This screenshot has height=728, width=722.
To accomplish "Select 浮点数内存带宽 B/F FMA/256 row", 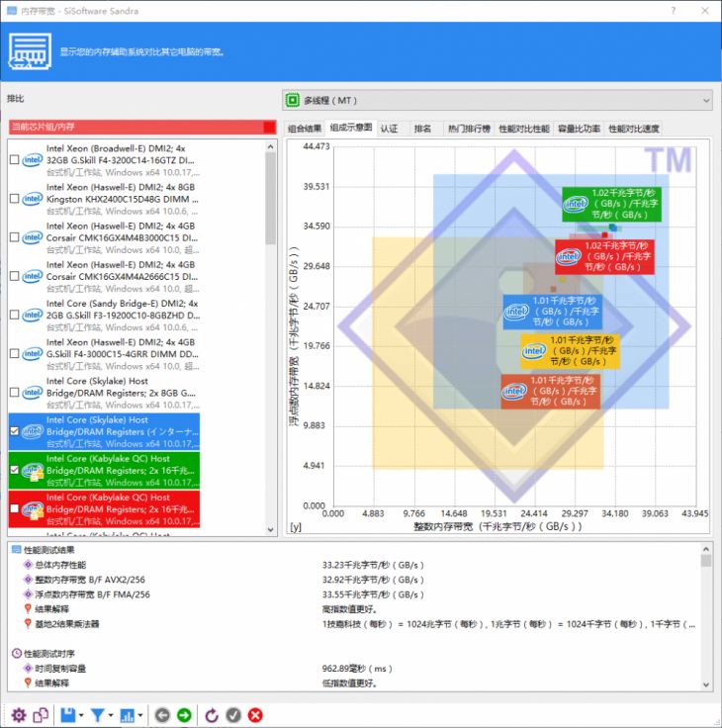I will click(92, 594).
